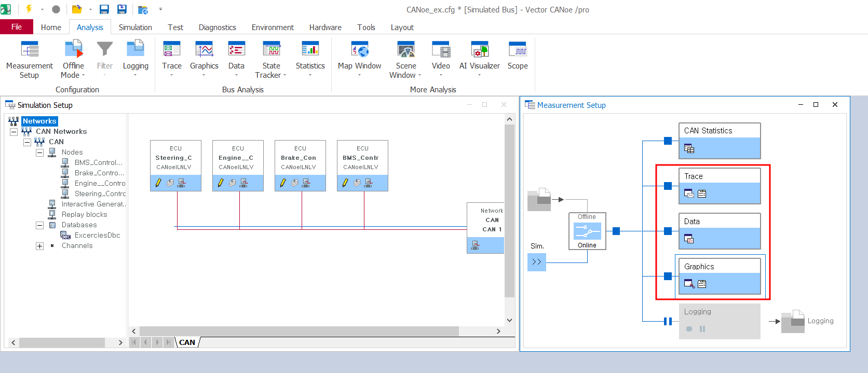Image resolution: width=868 pixels, height=373 pixels.
Task: Click the pencil icon on Engine__C ECU
Action: pyautogui.click(x=221, y=183)
